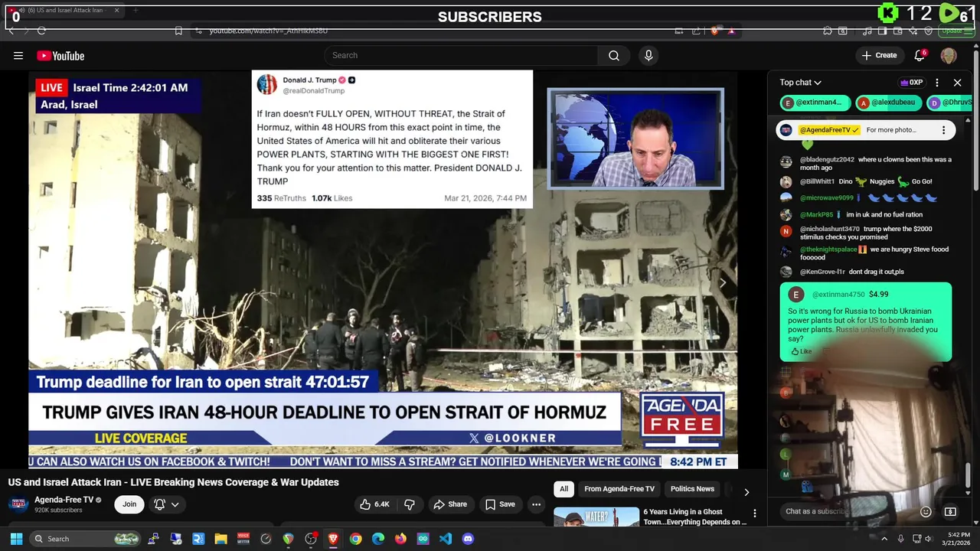Image resolution: width=980 pixels, height=551 pixels.
Task: Click the Windows taskbar Search box
Action: pyautogui.click(x=86, y=539)
